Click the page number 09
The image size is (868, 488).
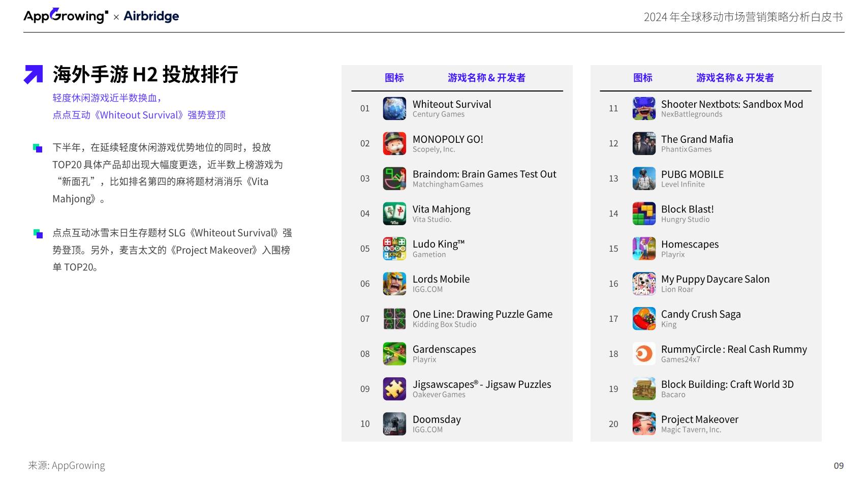click(x=839, y=465)
